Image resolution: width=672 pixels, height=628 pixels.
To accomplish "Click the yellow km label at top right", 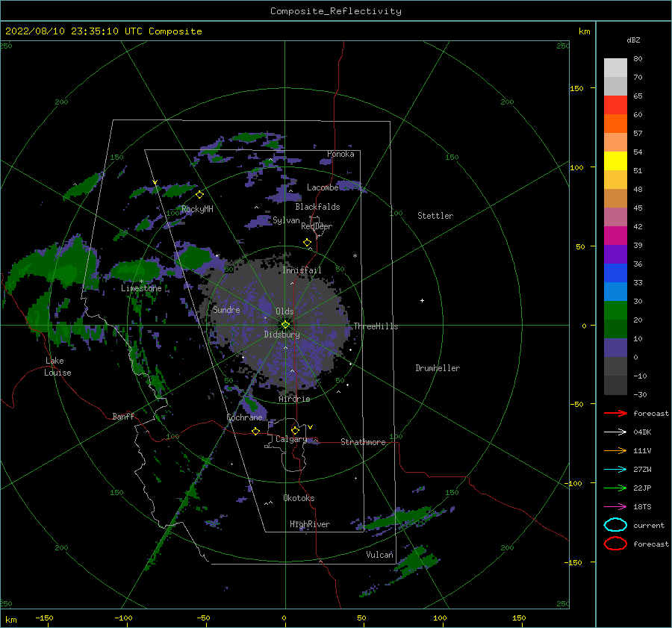I will 585,31.
